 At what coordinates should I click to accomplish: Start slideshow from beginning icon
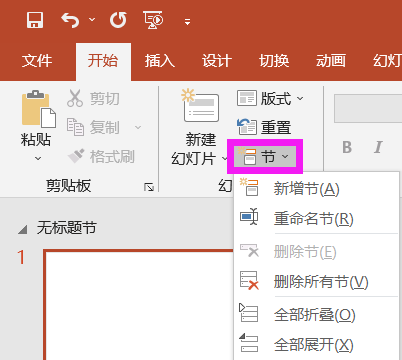pos(153,20)
